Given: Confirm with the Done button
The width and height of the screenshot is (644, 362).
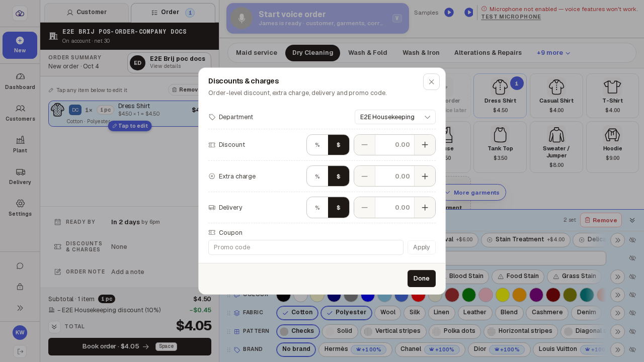Looking at the screenshot, I should point(422,279).
